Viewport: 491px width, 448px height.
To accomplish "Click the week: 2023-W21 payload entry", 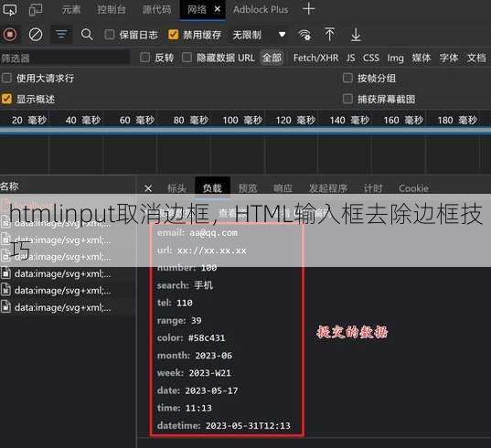I will [x=194, y=373].
